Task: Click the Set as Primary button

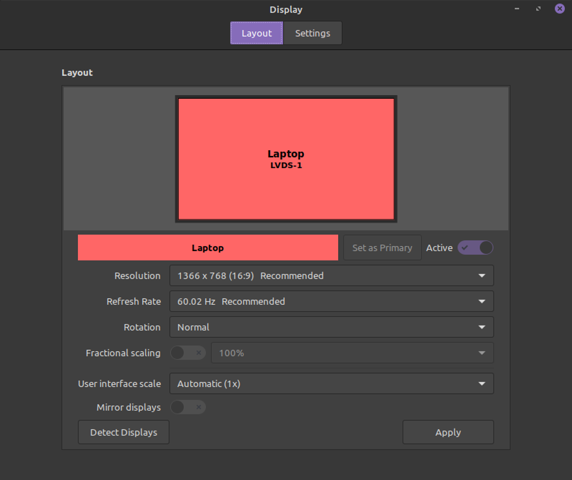Action: point(382,248)
